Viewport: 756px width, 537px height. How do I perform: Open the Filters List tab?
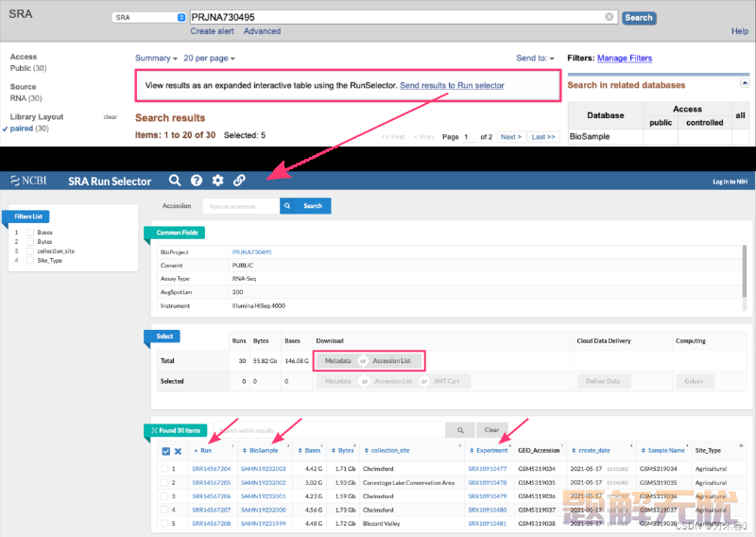(x=28, y=217)
